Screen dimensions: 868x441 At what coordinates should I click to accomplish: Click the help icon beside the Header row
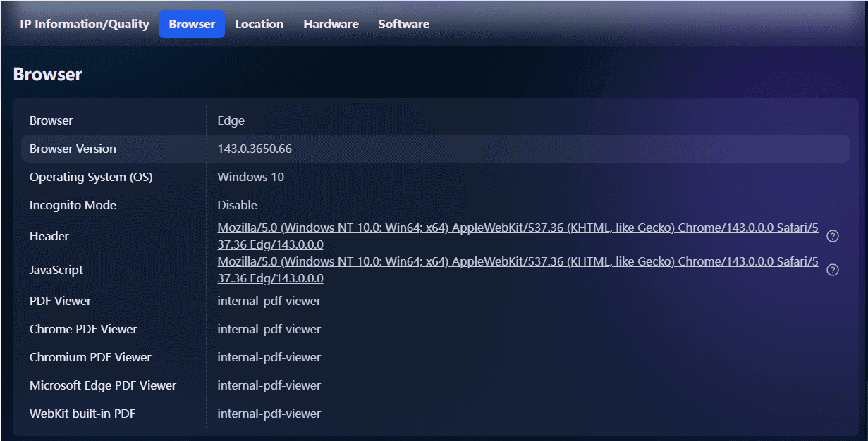coord(832,236)
